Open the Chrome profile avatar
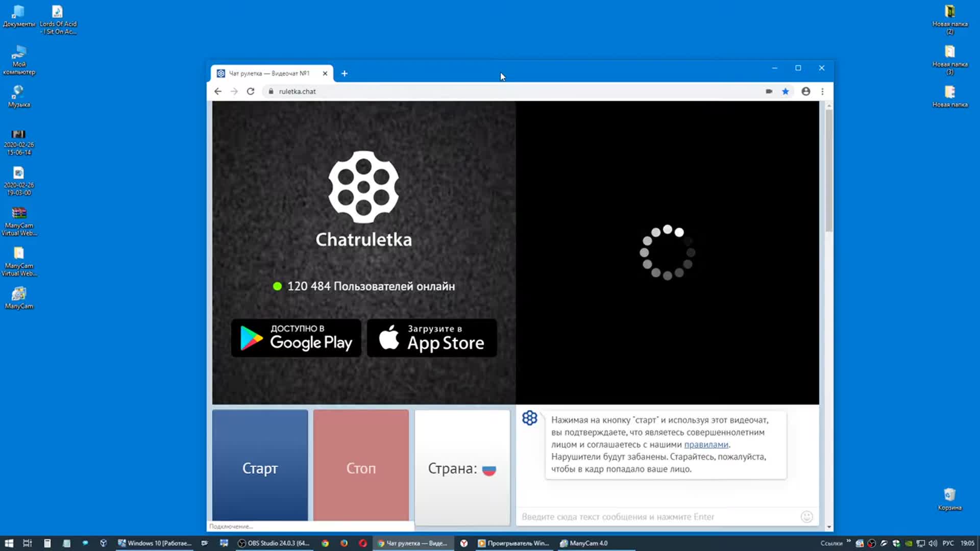 coord(806,91)
